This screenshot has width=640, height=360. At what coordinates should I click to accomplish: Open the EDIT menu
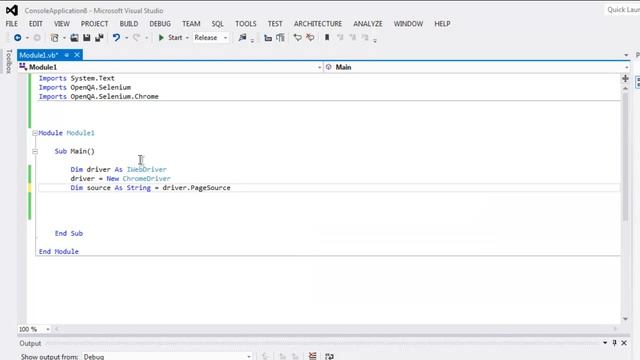[36, 24]
